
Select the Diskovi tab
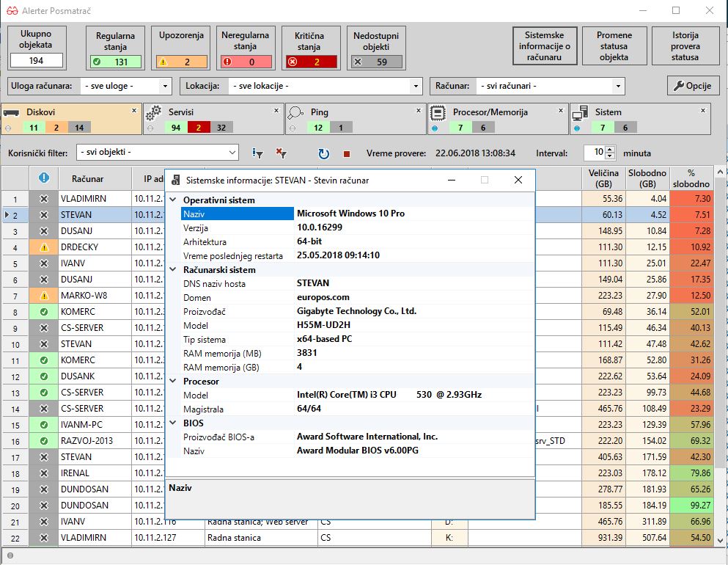point(72,119)
